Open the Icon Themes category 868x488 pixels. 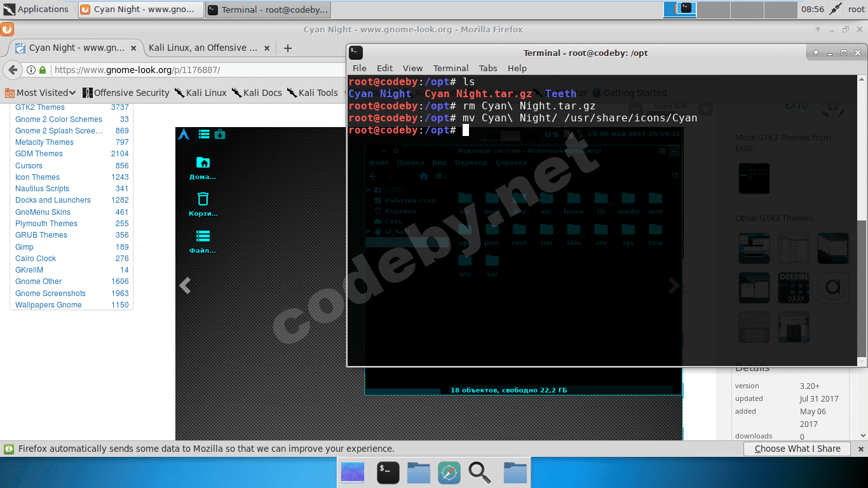pos(37,177)
